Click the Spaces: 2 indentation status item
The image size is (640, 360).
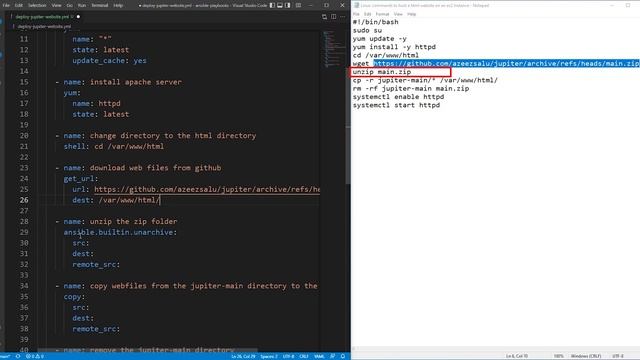click(269, 356)
